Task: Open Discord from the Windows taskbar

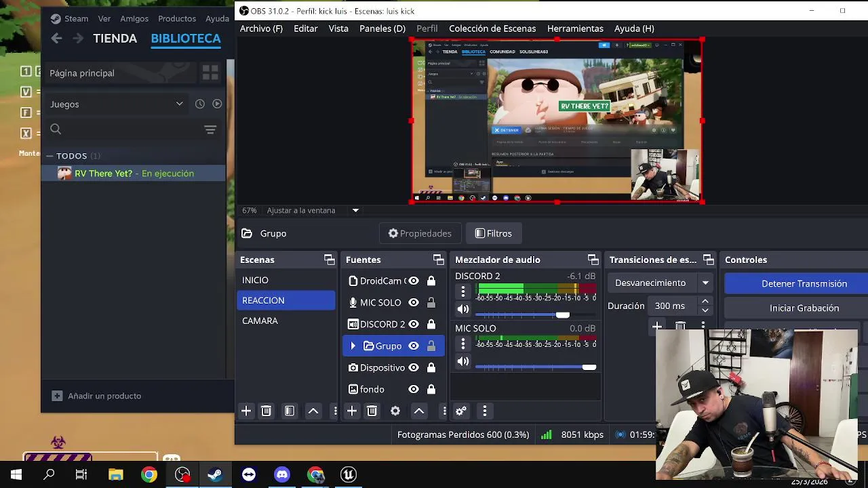Action: (282, 474)
